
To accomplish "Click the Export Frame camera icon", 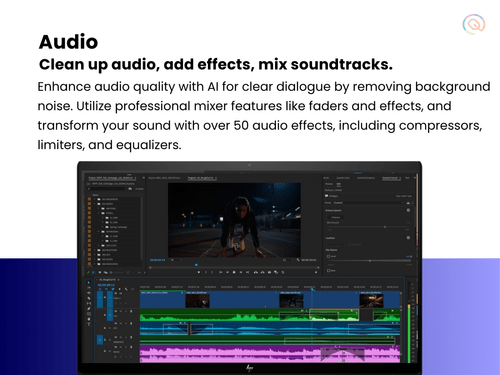I will pos(269,272).
